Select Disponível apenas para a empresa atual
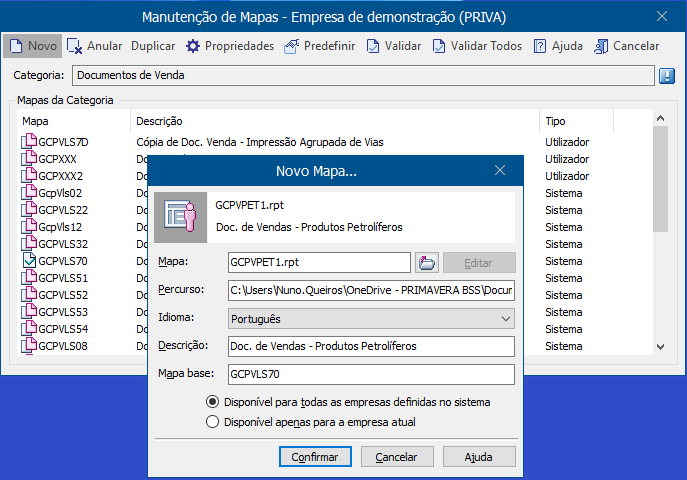Image resolution: width=687 pixels, height=480 pixels. point(212,422)
